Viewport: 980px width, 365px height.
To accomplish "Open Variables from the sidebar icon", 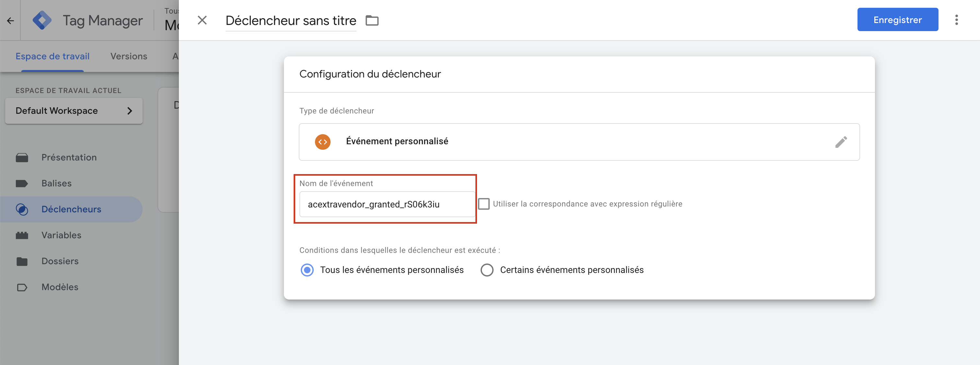I will click(x=22, y=235).
